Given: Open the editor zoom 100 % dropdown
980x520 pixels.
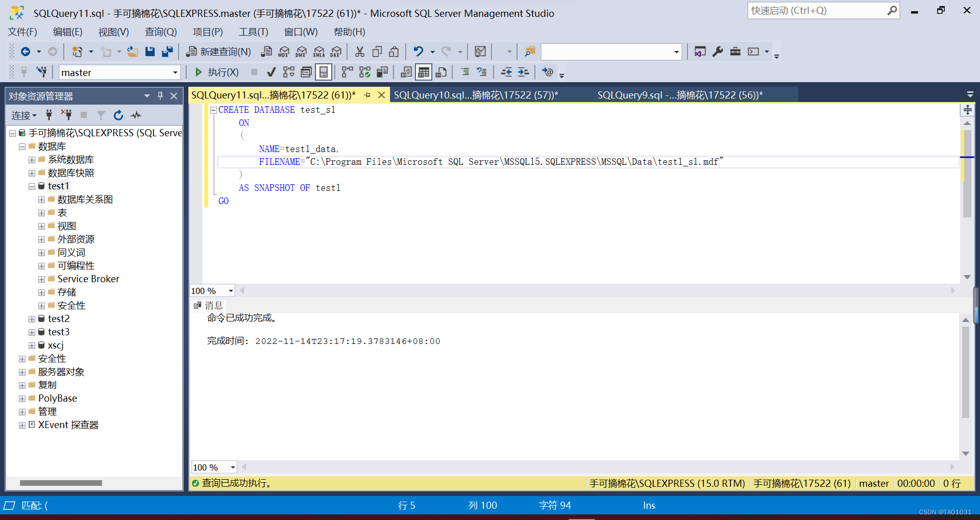Looking at the screenshot, I should [x=231, y=291].
